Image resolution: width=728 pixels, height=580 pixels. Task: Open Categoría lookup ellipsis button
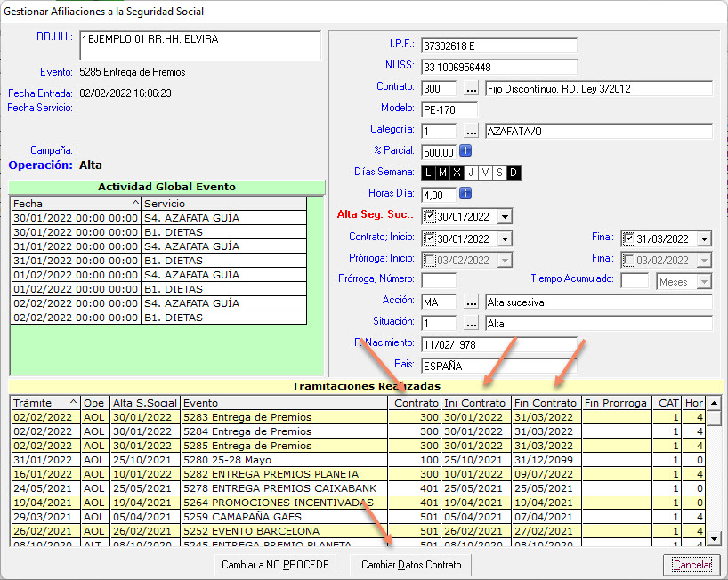(x=472, y=132)
